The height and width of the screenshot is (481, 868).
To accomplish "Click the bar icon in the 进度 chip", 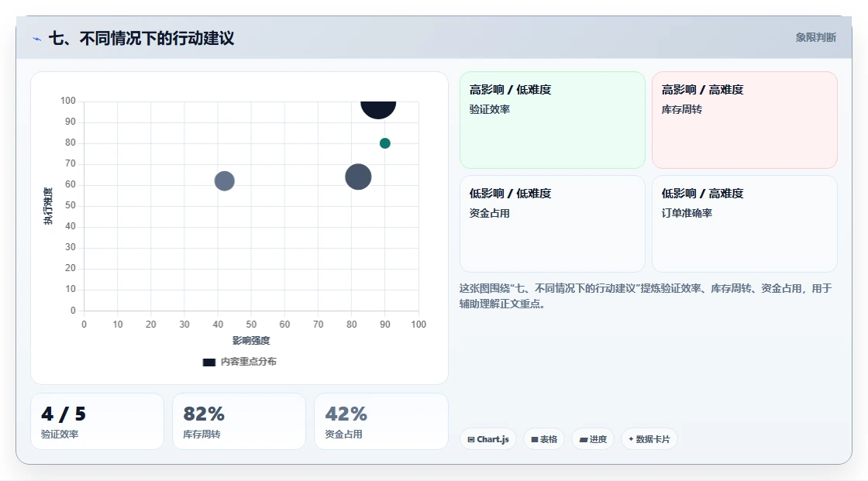I will coord(584,440).
